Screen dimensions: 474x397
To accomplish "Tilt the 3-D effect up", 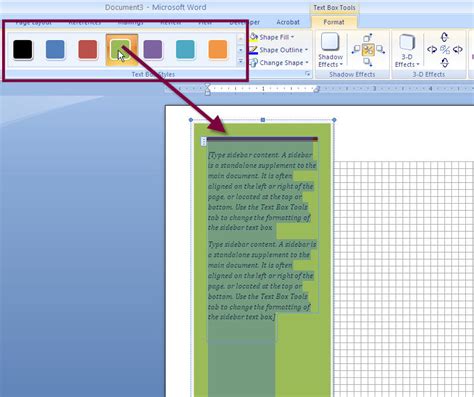I will point(445,37).
